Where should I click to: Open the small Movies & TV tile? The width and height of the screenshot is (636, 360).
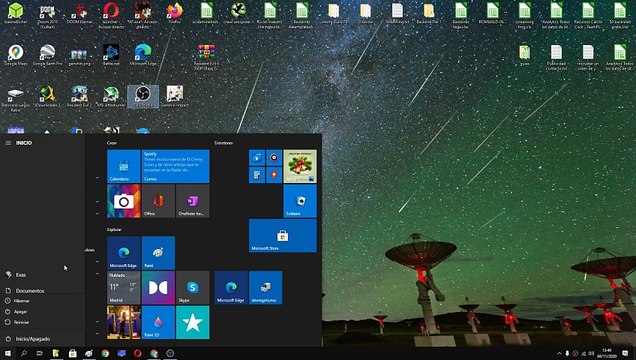[x=257, y=158]
